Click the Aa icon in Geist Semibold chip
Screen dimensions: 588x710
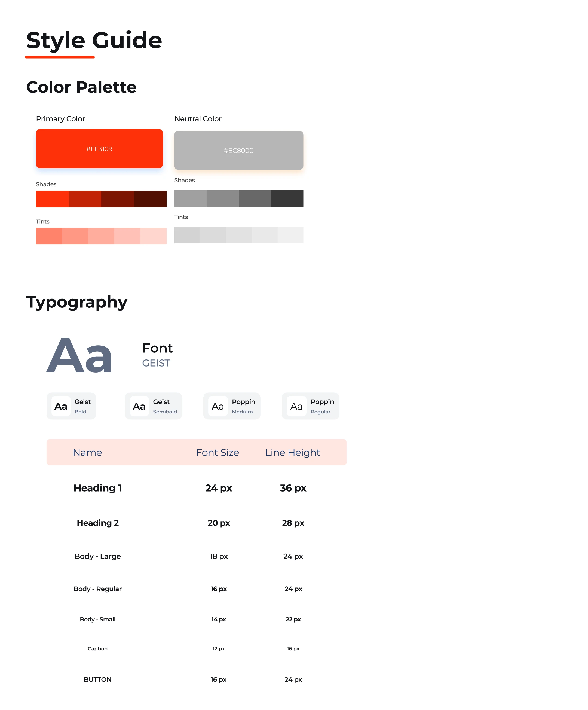[x=139, y=406]
